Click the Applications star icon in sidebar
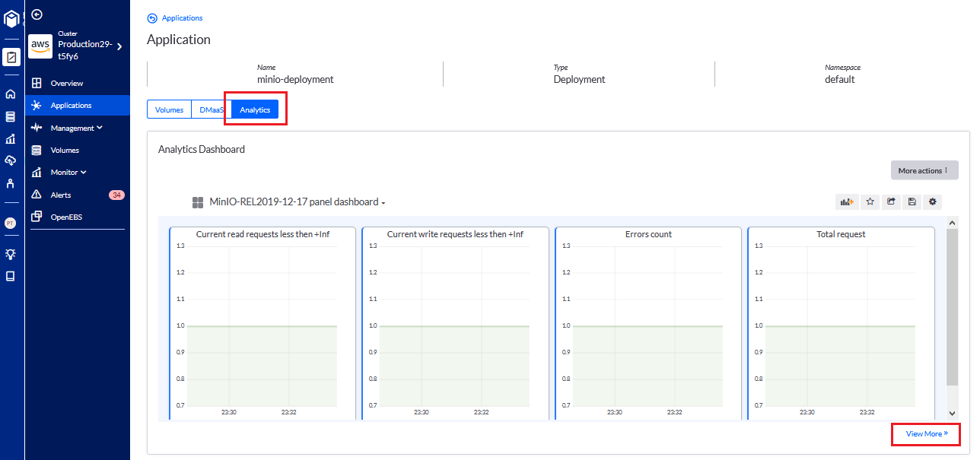 (x=37, y=106)
